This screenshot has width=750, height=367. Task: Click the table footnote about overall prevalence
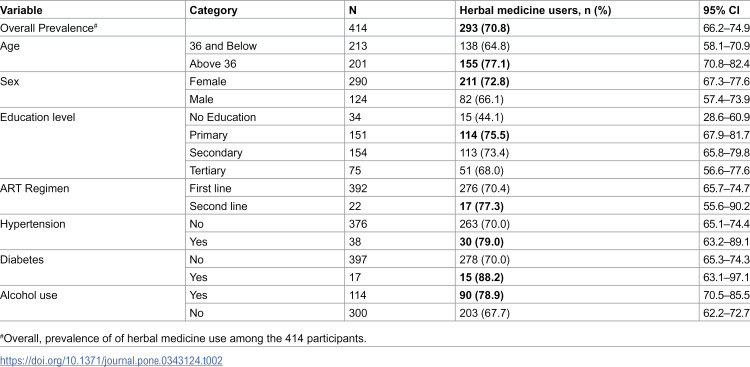click(x=183, y=339)
